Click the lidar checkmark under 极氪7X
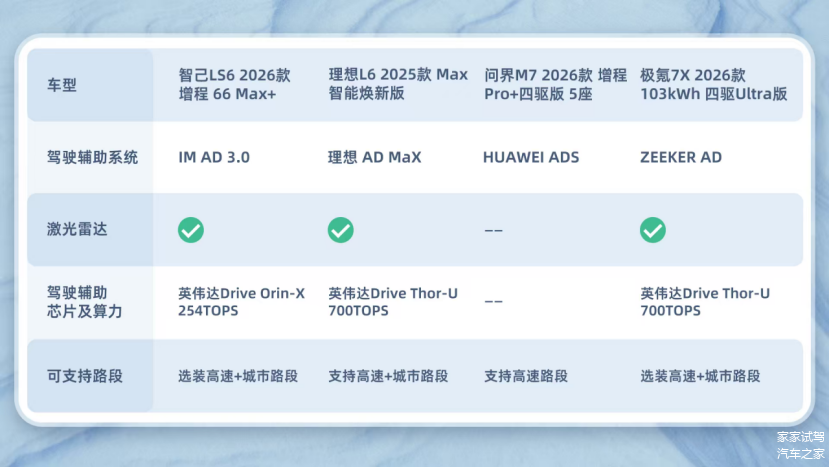 pos(653,230)
